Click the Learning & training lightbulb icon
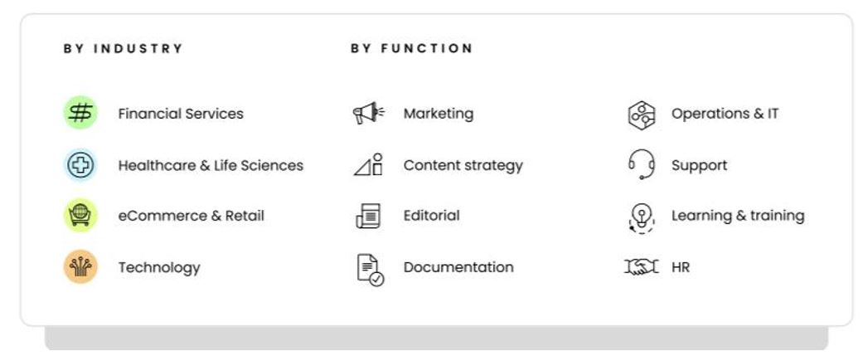 point(641,217)
